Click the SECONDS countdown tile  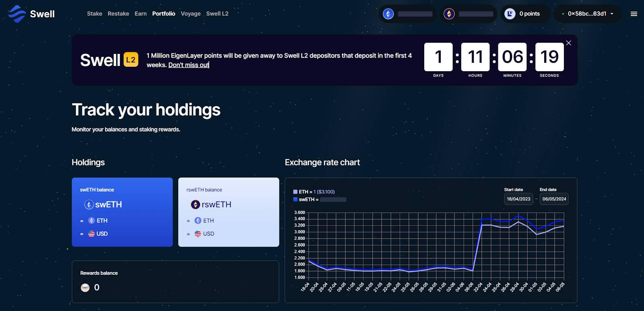[549, 57]
